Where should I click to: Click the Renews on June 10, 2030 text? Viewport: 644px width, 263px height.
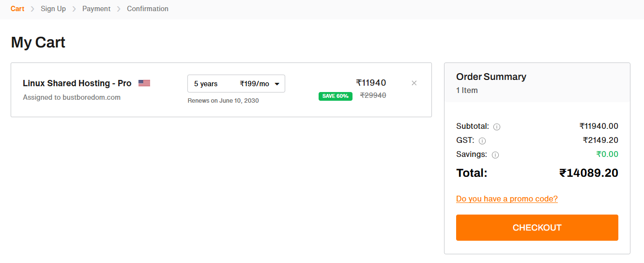(x=223, y=101)
